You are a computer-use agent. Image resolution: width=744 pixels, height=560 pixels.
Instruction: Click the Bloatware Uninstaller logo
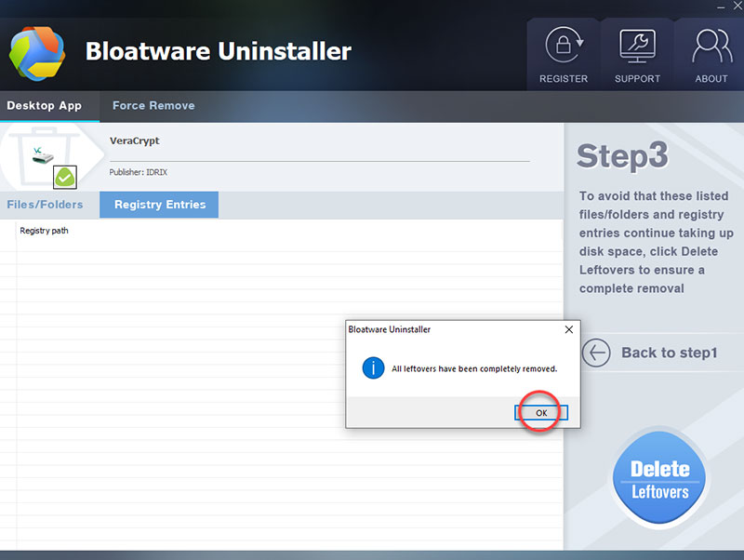(x=37, y=53)
